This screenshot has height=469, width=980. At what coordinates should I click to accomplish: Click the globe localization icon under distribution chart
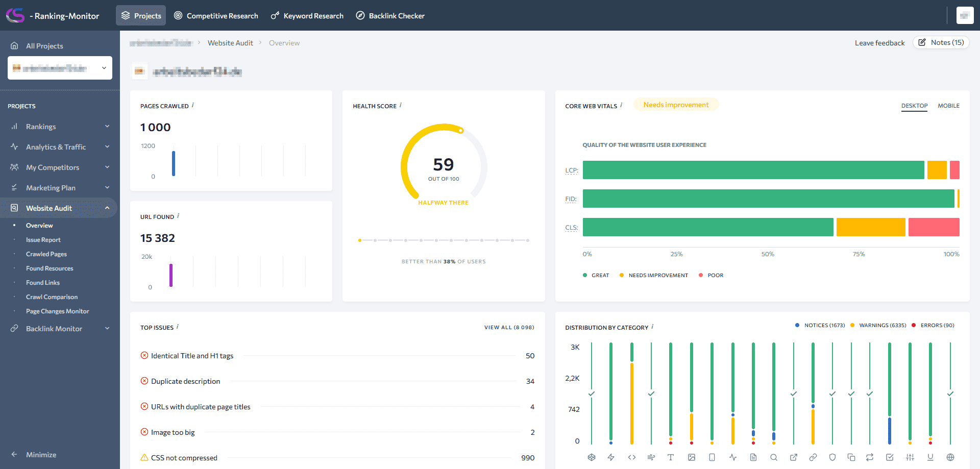click(950, 457)
